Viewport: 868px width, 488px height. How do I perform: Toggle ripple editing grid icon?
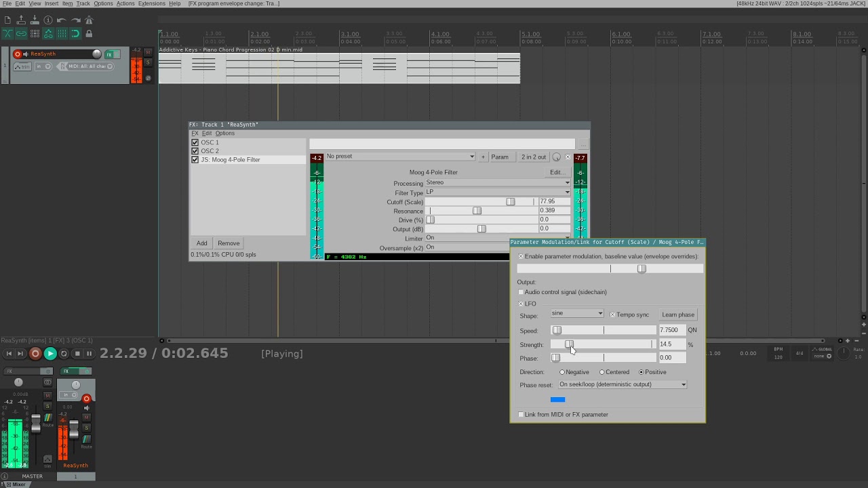point(35,33)
